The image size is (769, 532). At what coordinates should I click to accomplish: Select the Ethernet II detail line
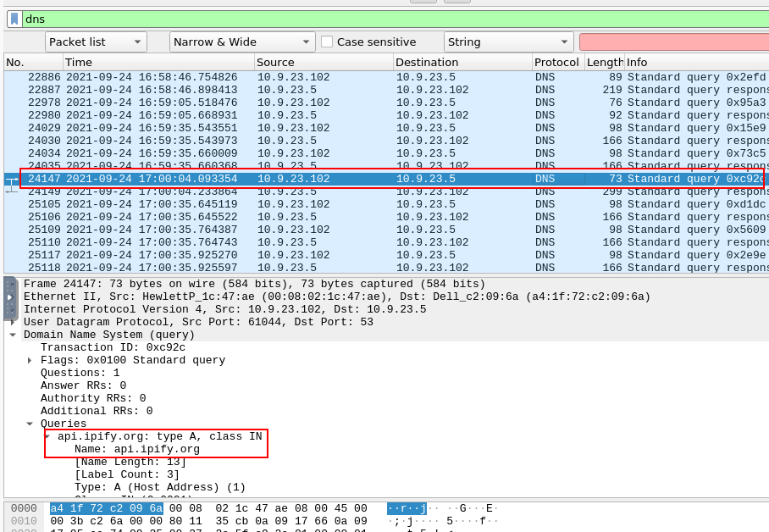pyautogui.click(x=337, y=296)
